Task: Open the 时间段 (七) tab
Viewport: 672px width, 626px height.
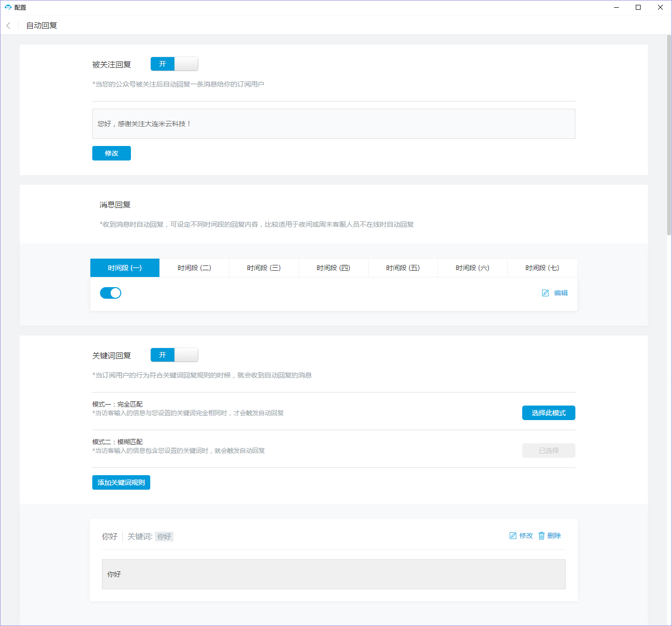Action: [x=542, y=268]
